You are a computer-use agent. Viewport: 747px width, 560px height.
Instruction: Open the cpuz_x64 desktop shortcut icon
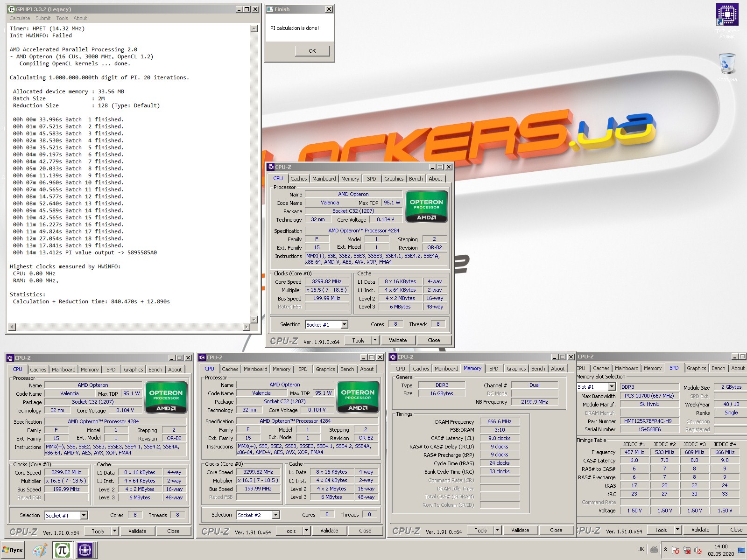coord(727,15)
